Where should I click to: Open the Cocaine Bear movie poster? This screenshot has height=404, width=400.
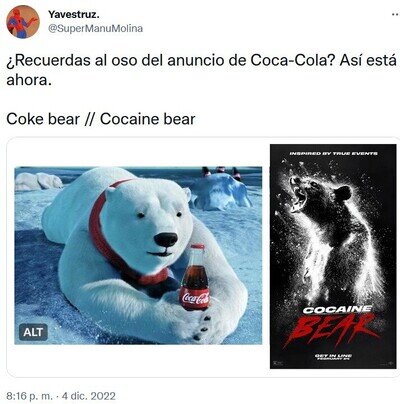point(333,256)
